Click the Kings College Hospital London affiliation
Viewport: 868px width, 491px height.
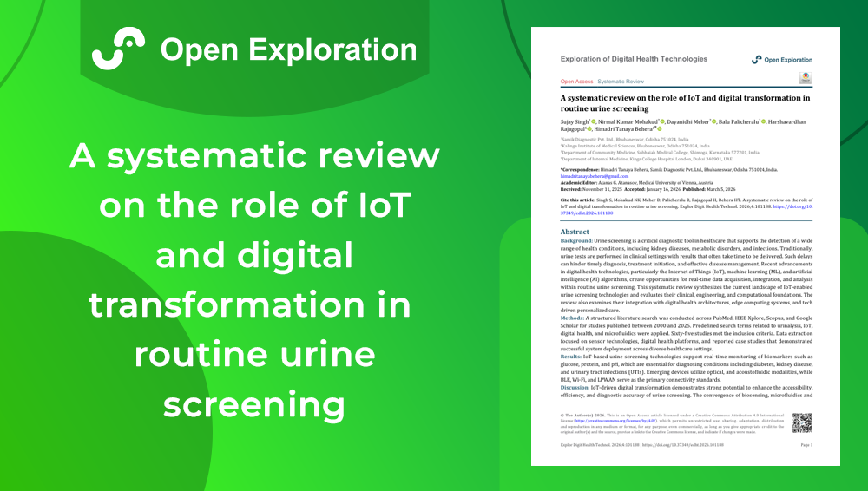click(646, 159)
